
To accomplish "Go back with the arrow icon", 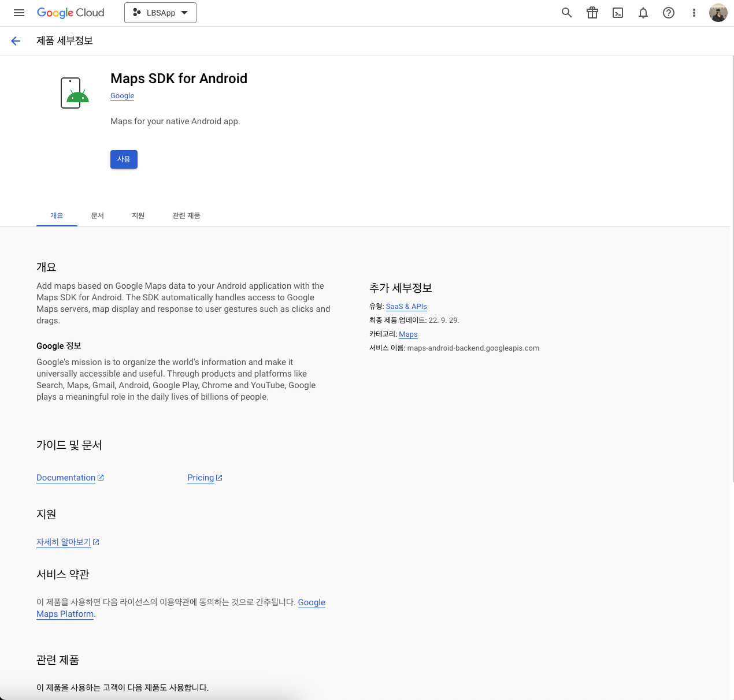I will click(x=16, y=41).
